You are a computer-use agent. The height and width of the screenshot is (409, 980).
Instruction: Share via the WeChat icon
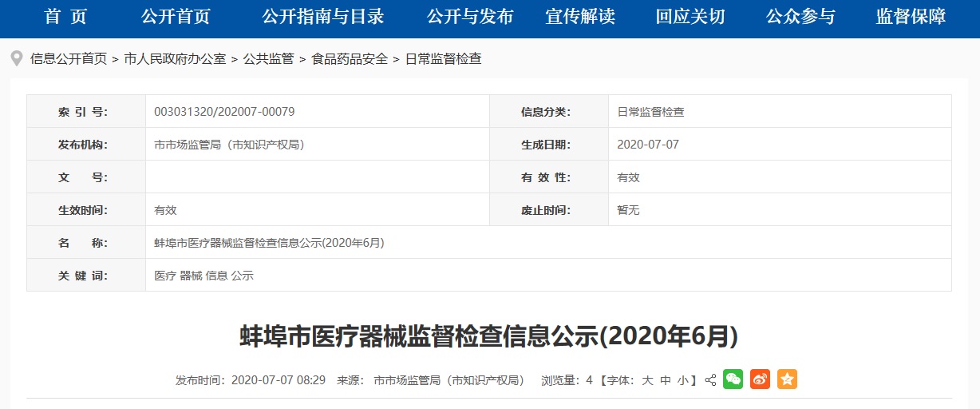tap(733, 379)
